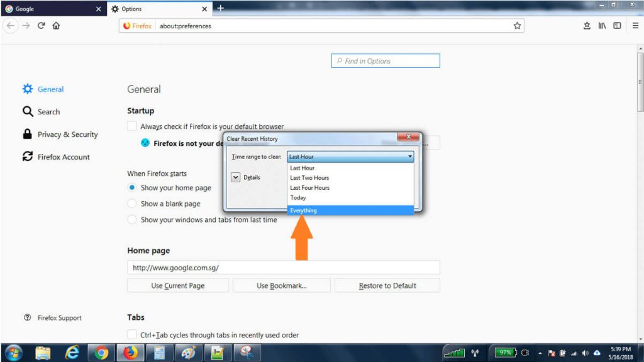Close the Google tab
The image size is (644, 362).
tap(98, 9)
